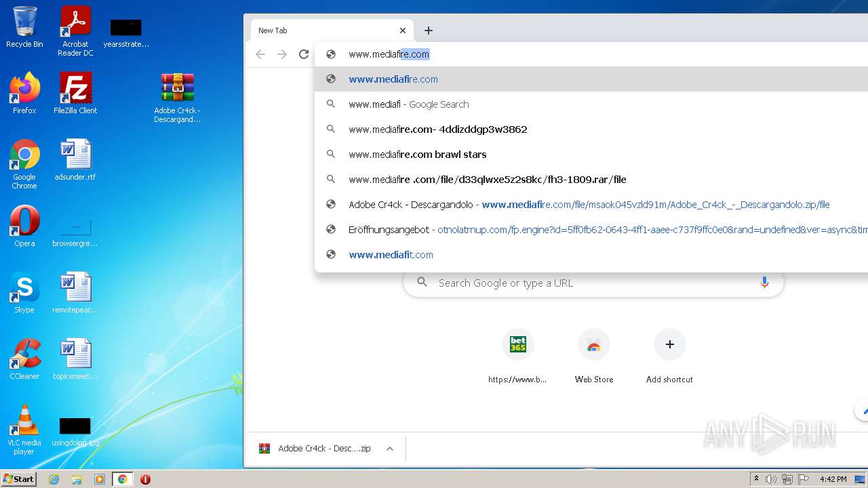Image resolution: width=868 pixels, height=488 pixels.
Task: Launch CCleaner from the desktop
Action: (x=24, y=359)
